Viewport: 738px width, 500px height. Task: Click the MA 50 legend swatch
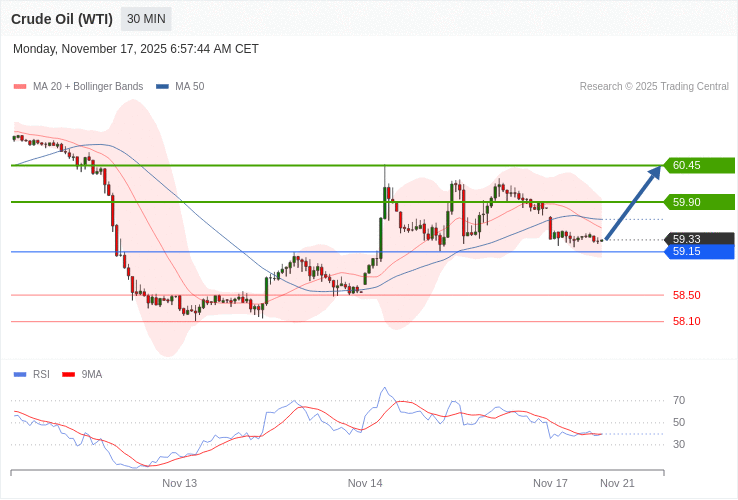coord(162,87)
